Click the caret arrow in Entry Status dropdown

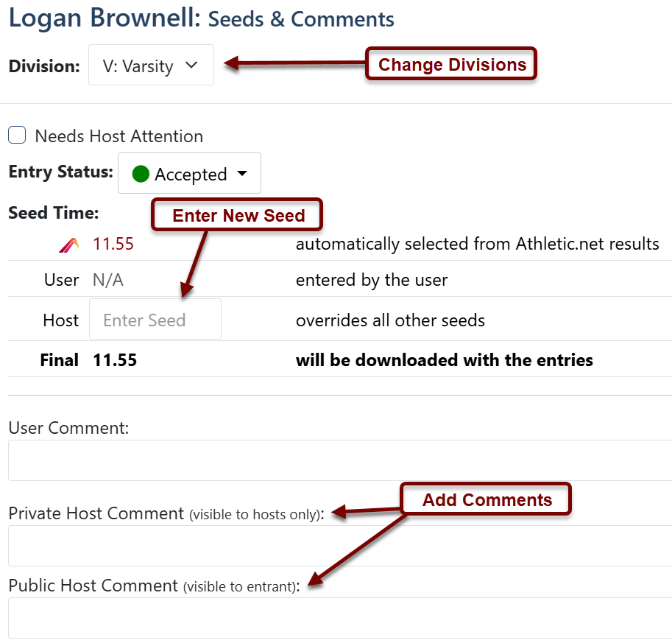pos(242,173)
